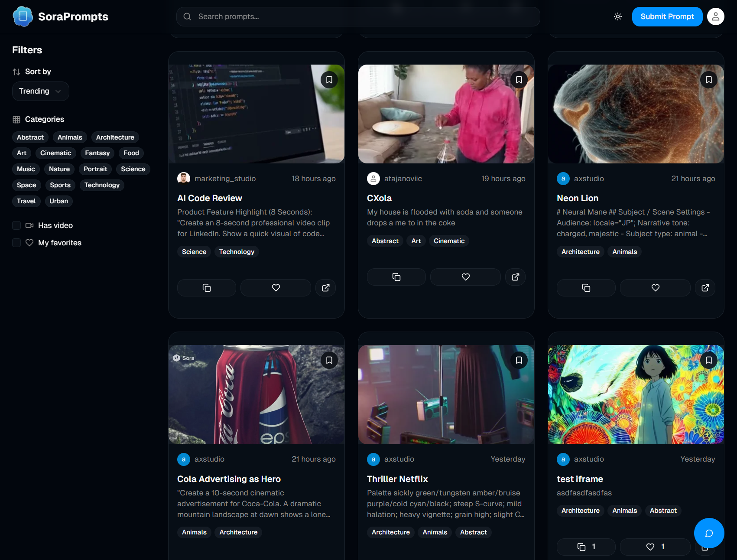Select the Fantasy category filter

pos(97,153)
